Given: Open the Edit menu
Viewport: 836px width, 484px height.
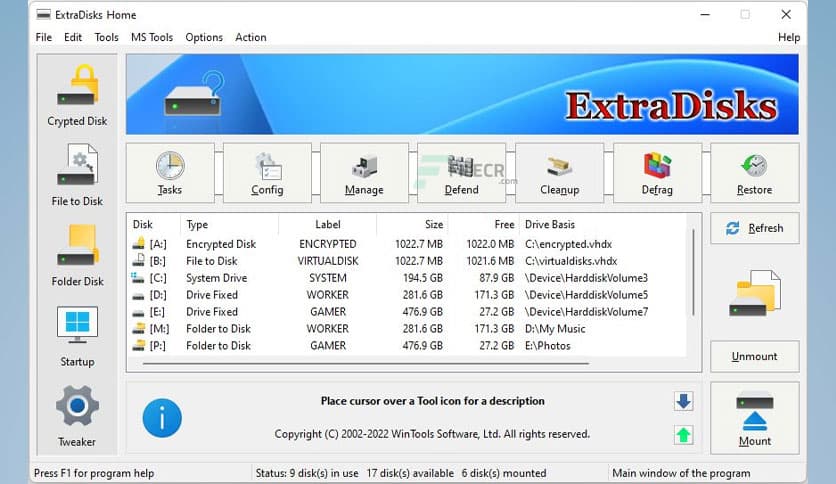Looking at the screenshot, I should pos(73,37).
